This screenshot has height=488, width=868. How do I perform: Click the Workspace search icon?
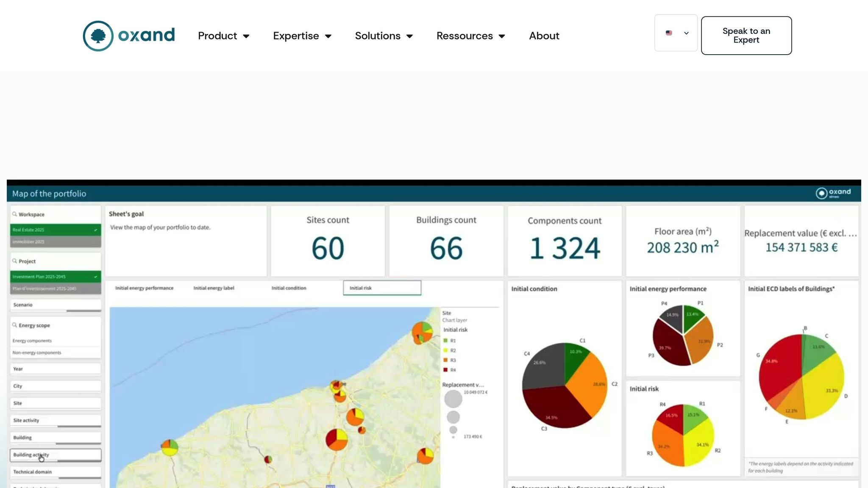(x=15, y=214)
